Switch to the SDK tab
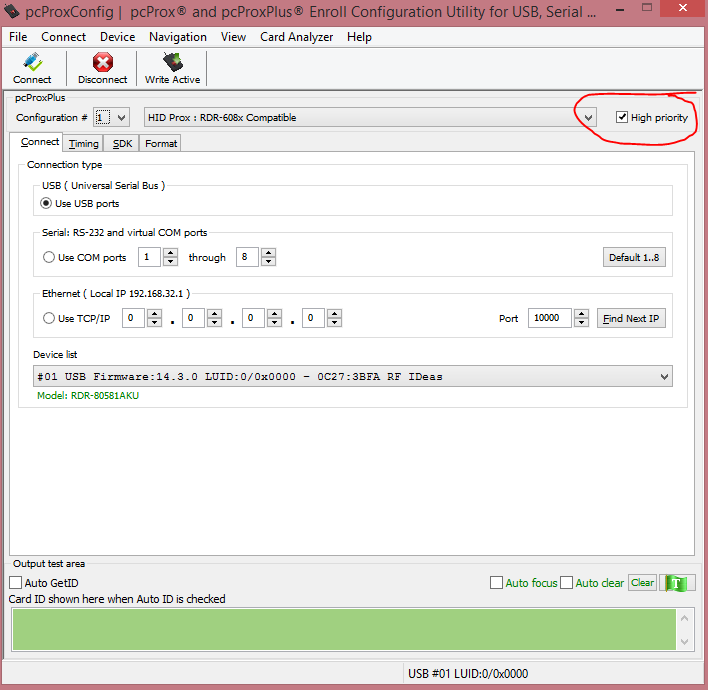 click(122, 144)
